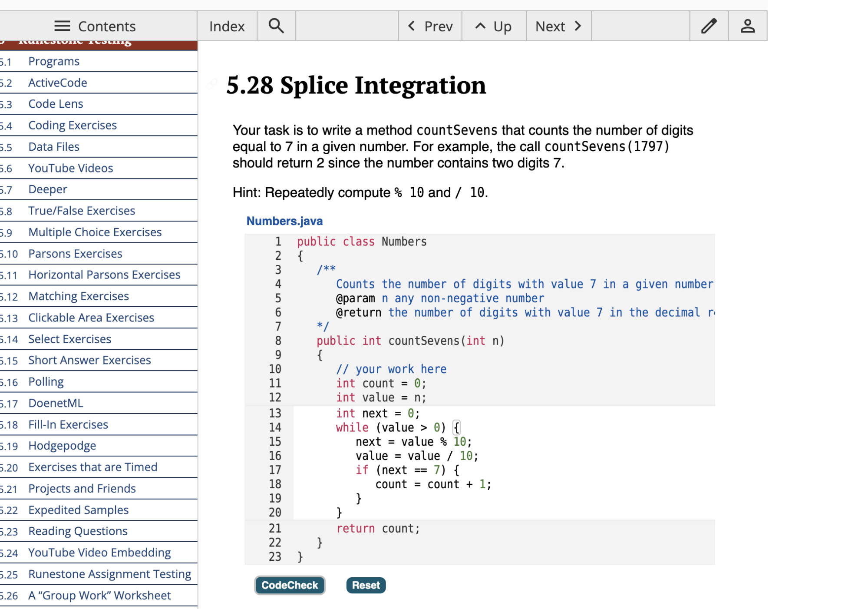Navigate Up in the book
868x609 pixels.
[494, 26]
